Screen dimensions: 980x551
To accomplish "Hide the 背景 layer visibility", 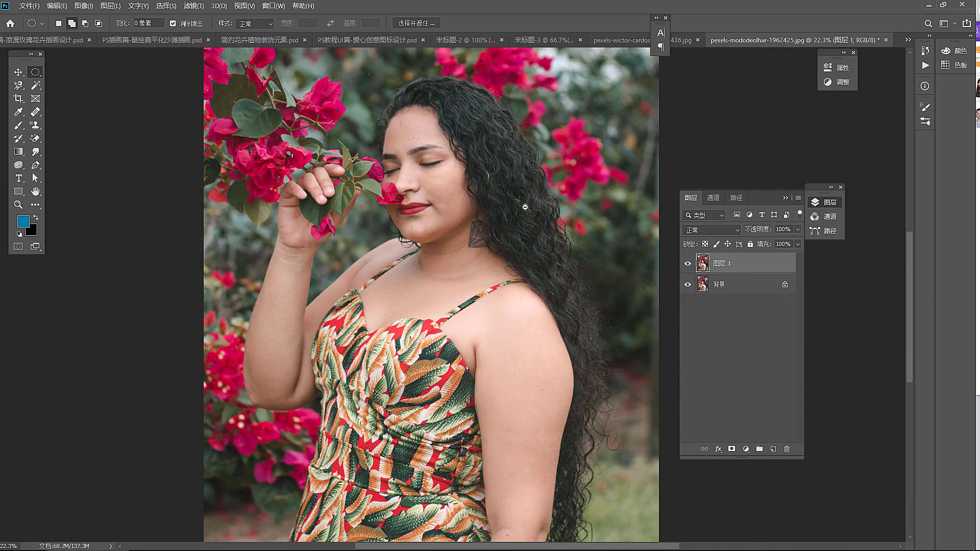I will 688,284.
